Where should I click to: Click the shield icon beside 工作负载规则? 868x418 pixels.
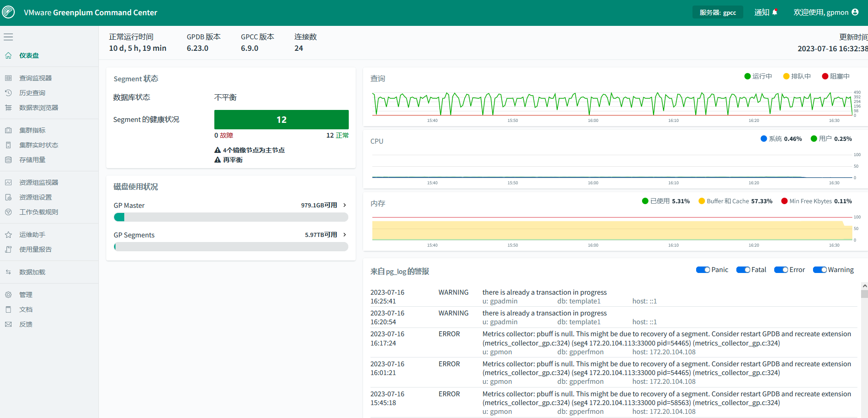pos(8,212)
